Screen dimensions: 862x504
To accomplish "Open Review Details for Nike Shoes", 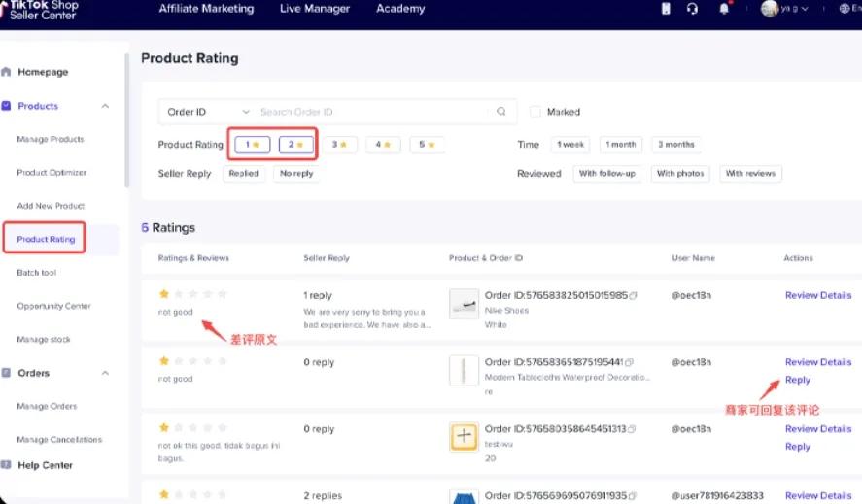I will point(817,295).
